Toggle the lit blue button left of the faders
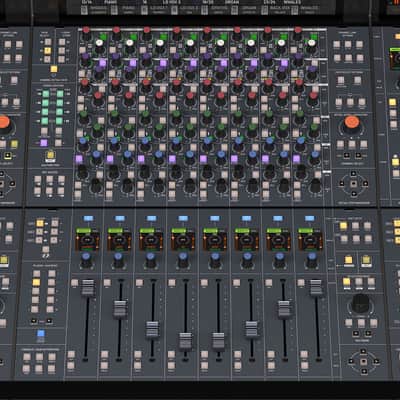 [41, 334]
